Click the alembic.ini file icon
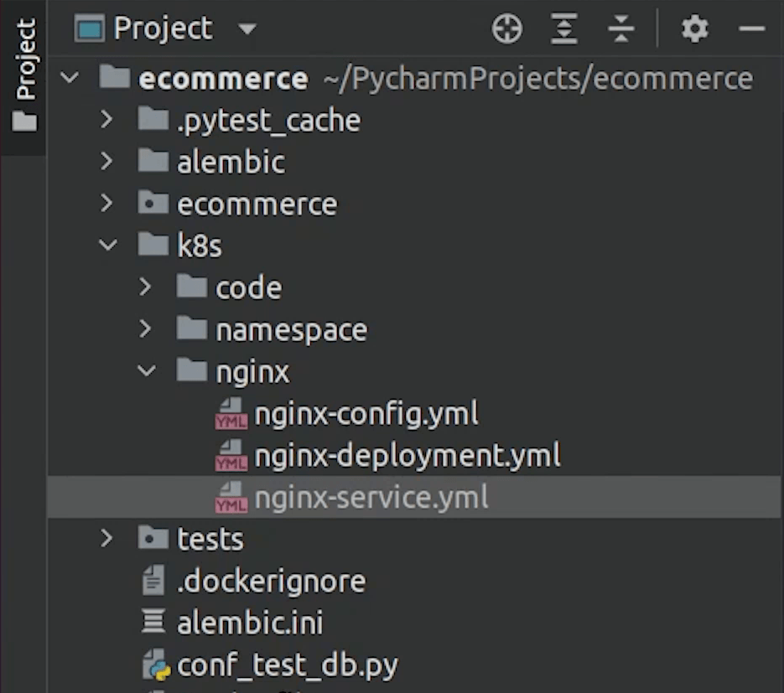This screenshot has height=693, width=784. tap(153, 623)
